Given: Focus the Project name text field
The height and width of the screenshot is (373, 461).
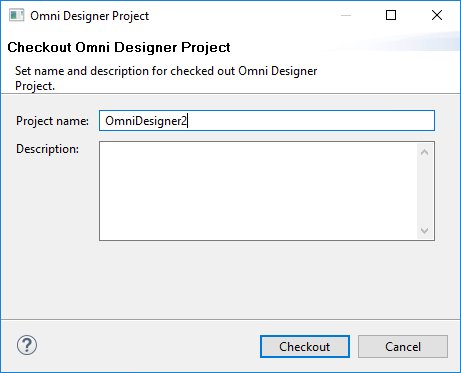Looking at the screenshot, I should (x=267, y=121).
